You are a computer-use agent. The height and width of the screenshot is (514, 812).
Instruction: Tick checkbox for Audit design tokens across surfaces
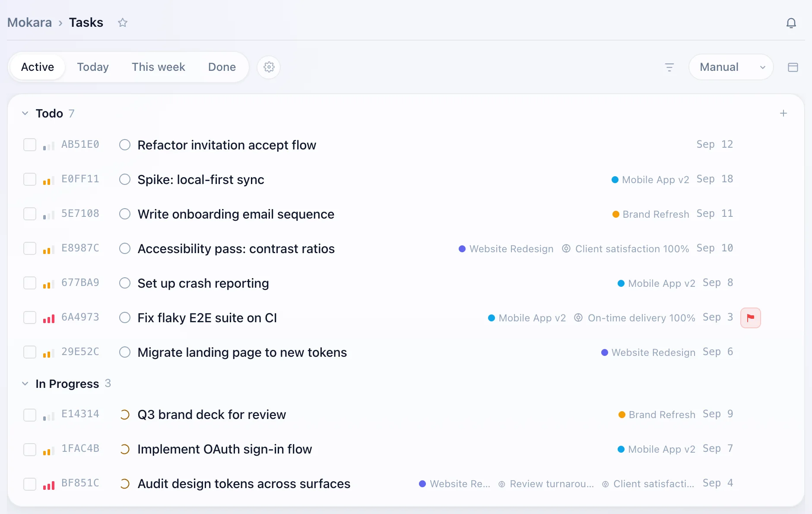[x=30, y=484]
